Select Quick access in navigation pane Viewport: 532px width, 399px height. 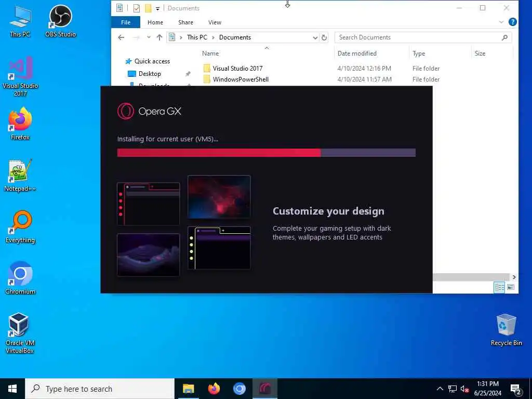coord(152,61)
